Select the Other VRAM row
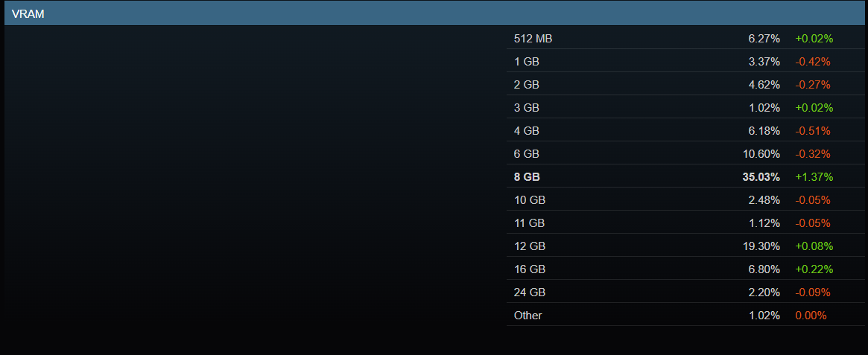Viewport: 868px width, 355px height. coord(685,316)
